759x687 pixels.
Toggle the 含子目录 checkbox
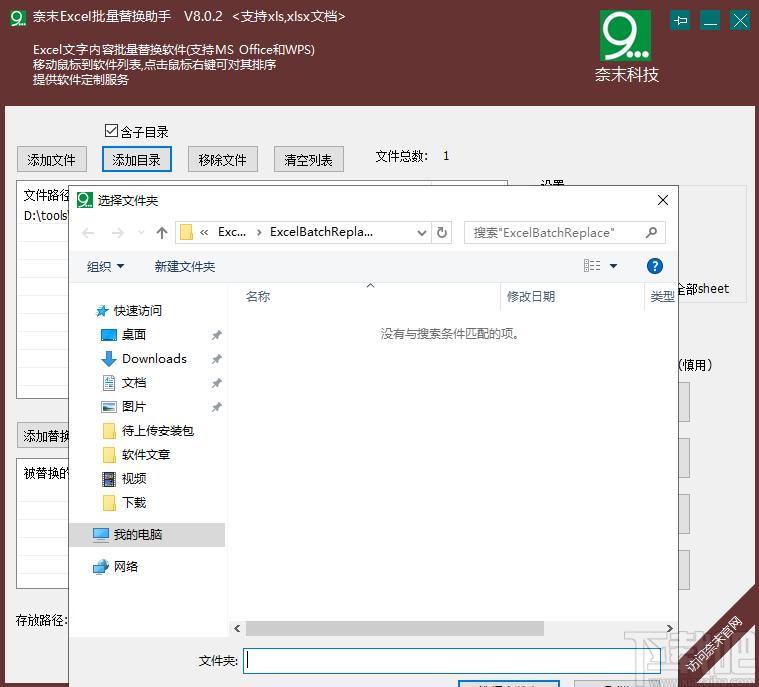pyautogui.click(x=111, y=131)
